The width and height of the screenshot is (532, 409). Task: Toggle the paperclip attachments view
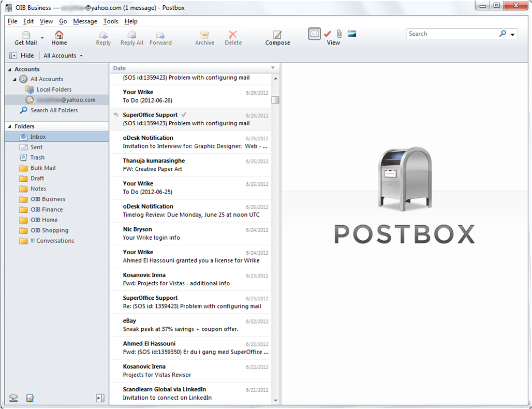[339, 34]
